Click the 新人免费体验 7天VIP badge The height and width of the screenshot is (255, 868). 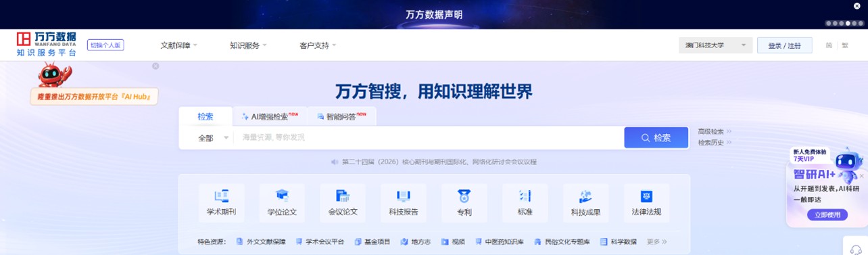tap(810, 155)
